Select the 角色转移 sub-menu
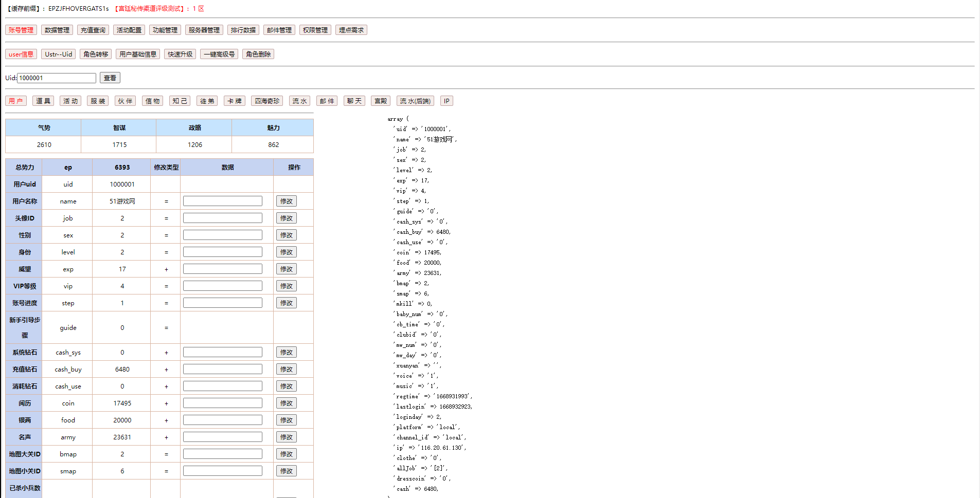 96,54
